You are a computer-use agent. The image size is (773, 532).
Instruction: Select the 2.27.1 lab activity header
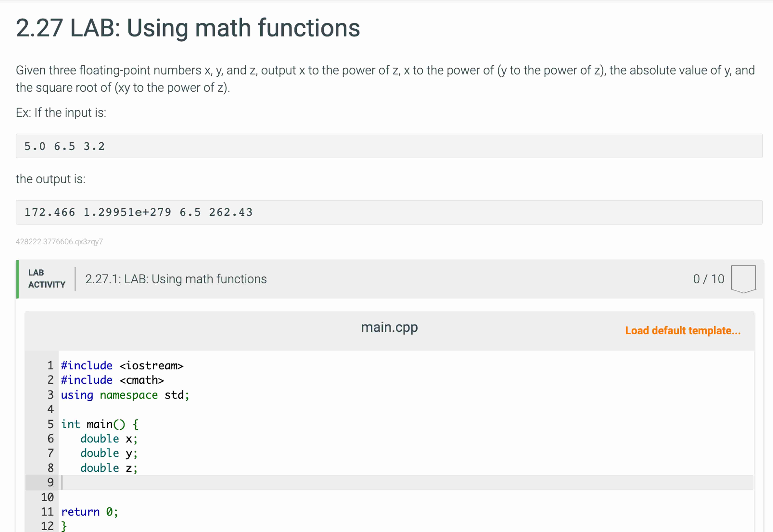pos(175,279)
